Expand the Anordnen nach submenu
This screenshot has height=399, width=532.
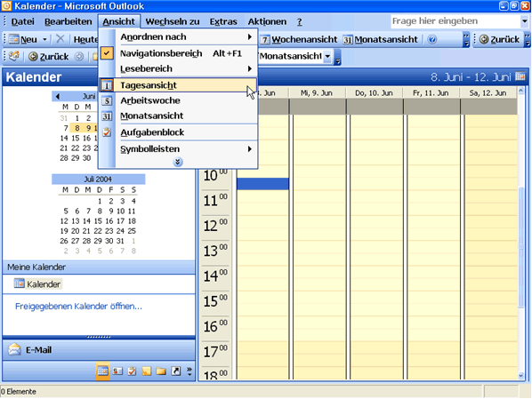pos(250,36)
